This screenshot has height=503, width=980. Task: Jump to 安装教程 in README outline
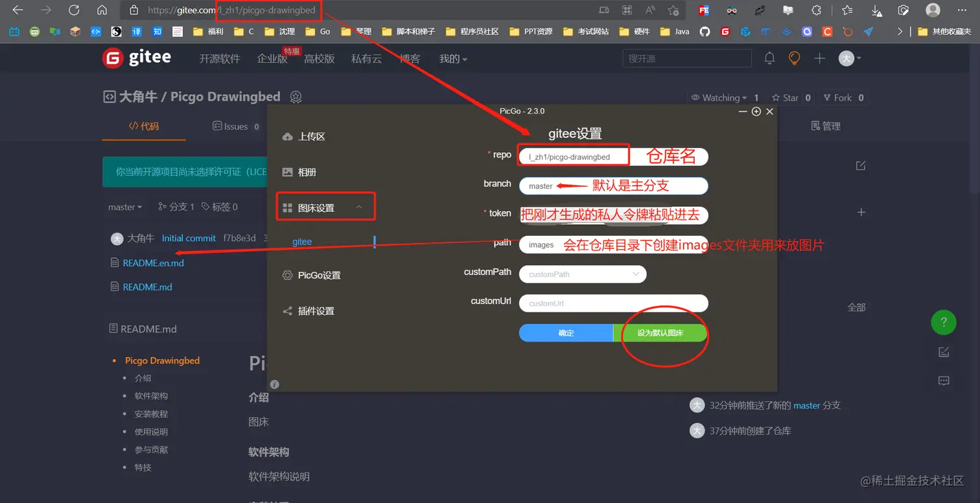coord(151,414)
